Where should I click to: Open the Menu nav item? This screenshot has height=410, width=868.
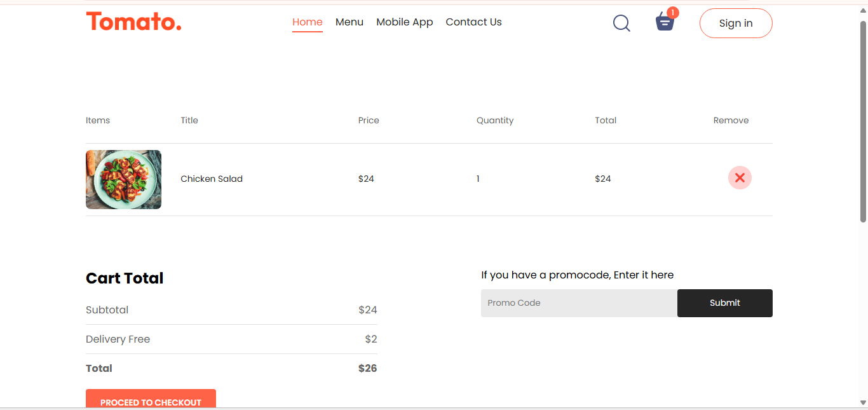349,22
